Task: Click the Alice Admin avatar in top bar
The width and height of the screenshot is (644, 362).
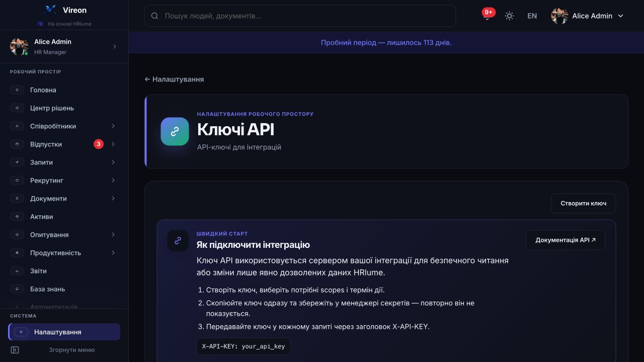Action: click(x=559, y=16)
